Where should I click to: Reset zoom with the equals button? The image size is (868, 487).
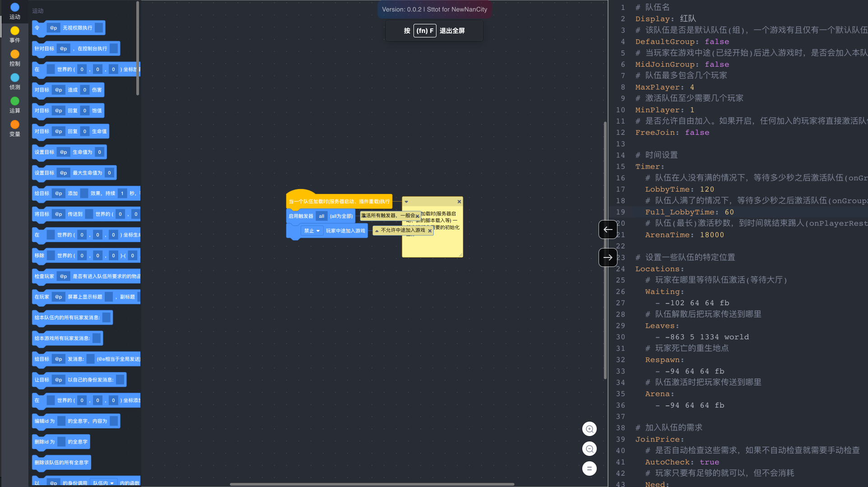pos(589,469)
